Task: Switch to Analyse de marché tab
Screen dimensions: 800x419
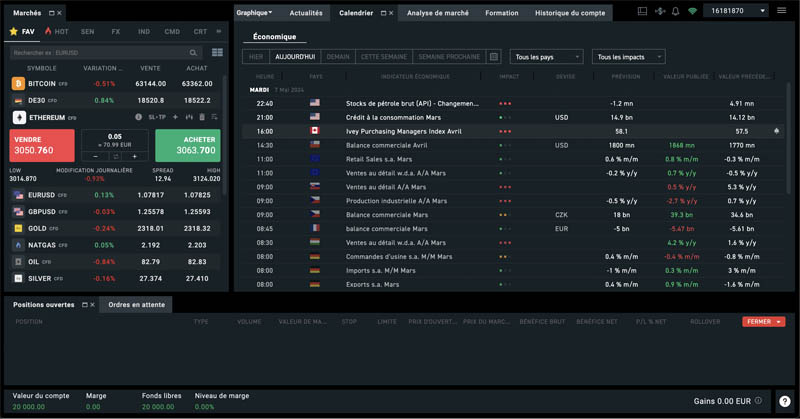Action: tap(438, 13)
